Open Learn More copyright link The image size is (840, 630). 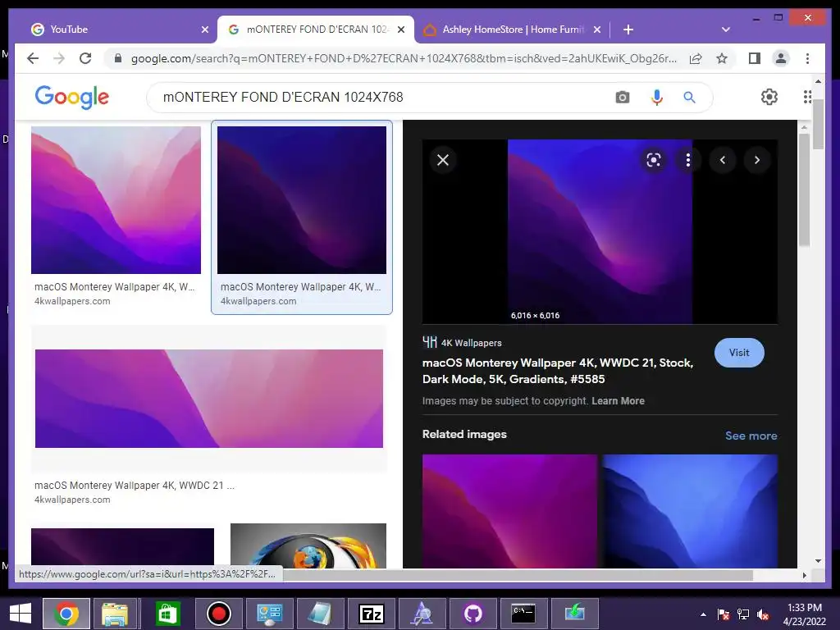[x=618, y=400]
